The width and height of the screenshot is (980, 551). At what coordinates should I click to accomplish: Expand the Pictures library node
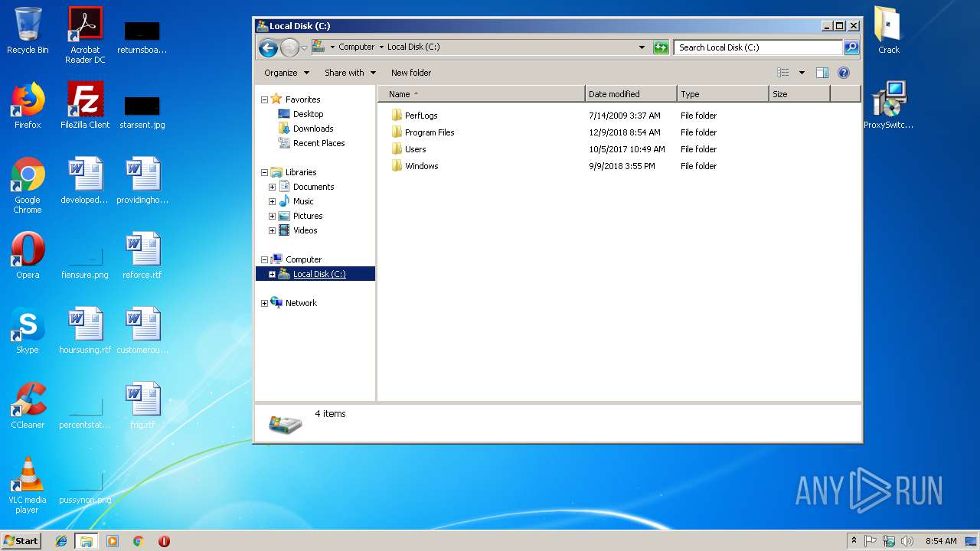pyautogui.click(x=272, y=216)
